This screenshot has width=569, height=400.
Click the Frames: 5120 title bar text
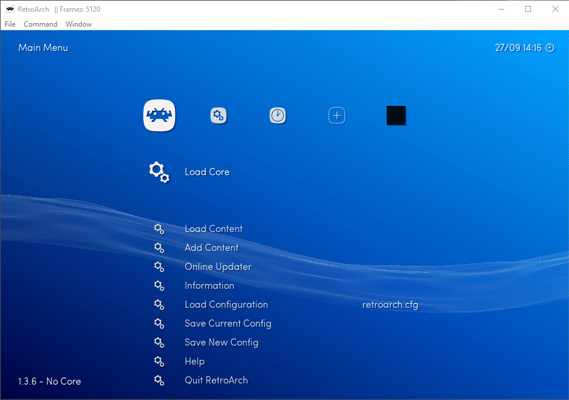pyautogui.click(x=80, y=9)
